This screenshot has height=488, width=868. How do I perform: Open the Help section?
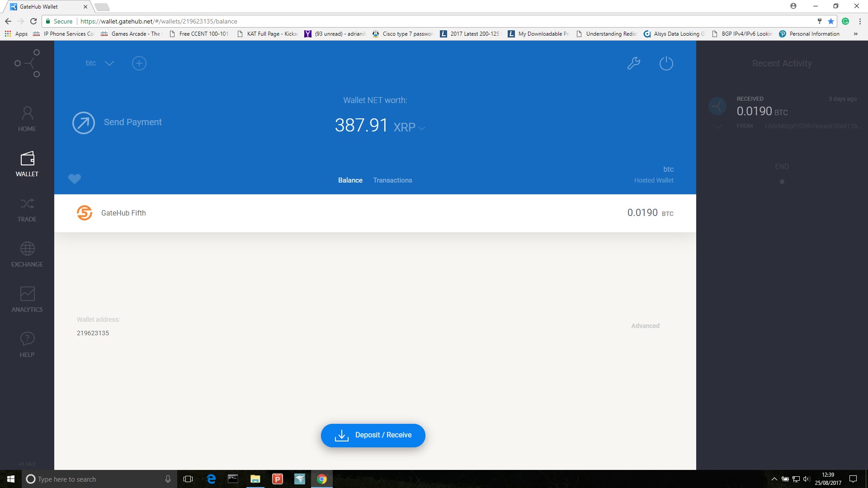[x=27, y=345]
